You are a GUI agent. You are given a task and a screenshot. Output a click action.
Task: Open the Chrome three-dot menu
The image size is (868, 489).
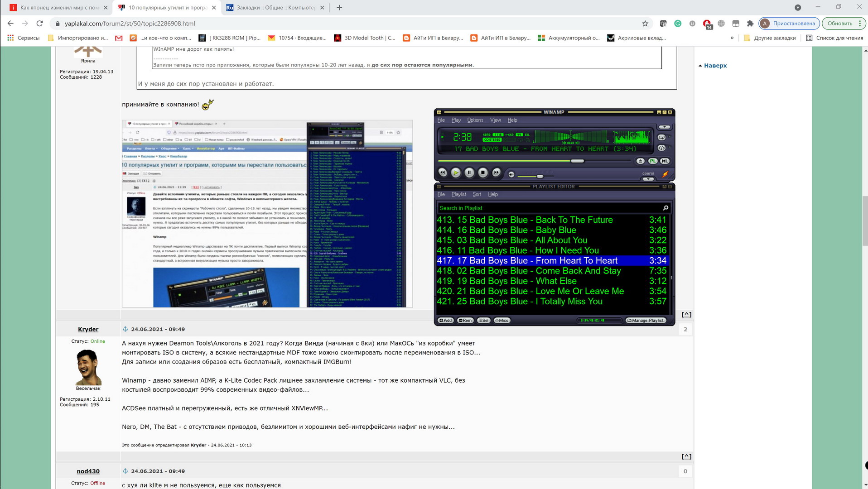pyautogui.click(x=859, y=24)
